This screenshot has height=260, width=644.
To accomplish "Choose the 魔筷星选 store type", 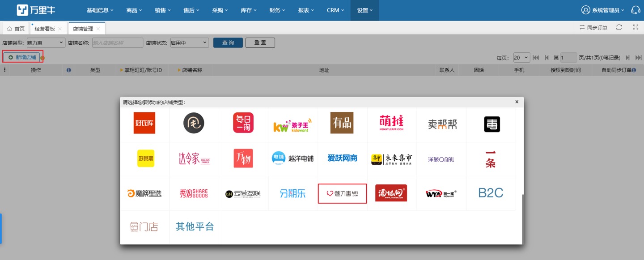I will (144, 193).
